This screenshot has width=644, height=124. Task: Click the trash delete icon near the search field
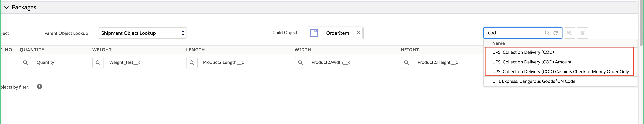point(583,33)
